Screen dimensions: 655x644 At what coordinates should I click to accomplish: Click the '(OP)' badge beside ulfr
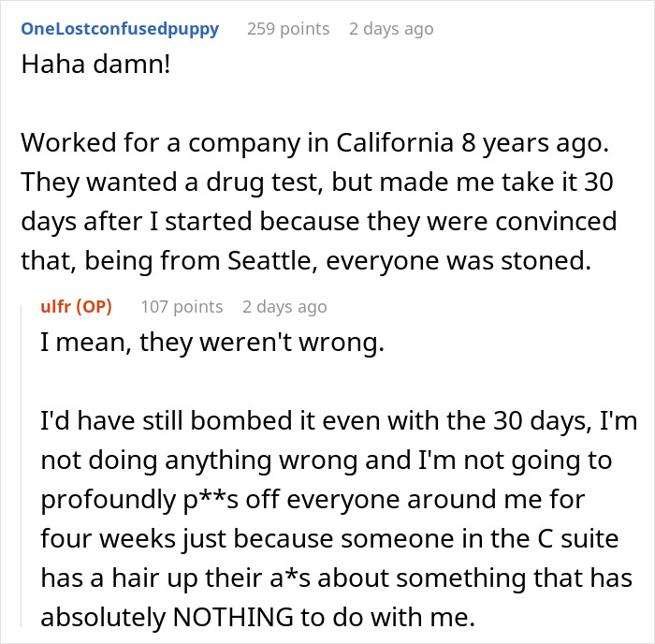tap(94, 307)
